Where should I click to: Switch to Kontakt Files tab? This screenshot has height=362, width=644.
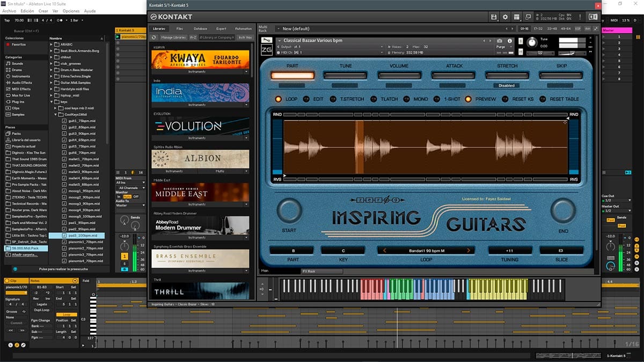click(x=179, y=28)
